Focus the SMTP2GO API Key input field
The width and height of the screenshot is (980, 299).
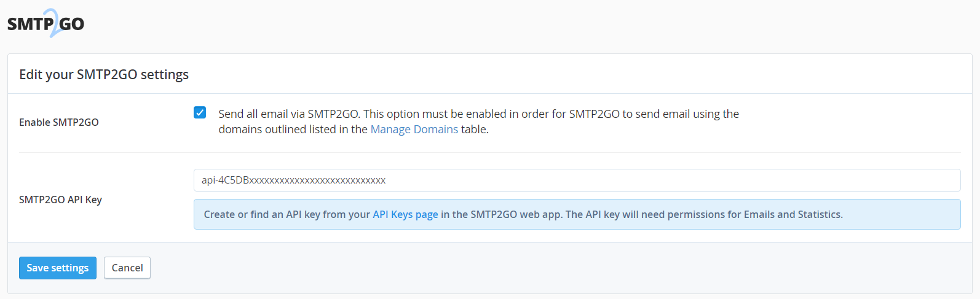pos(577,180)
